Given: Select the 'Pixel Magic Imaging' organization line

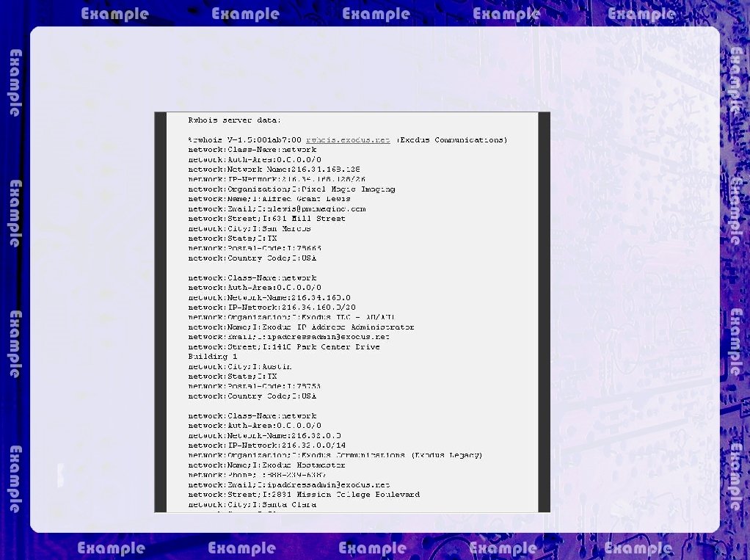Looking at the screenshot, I should [291, 189].
